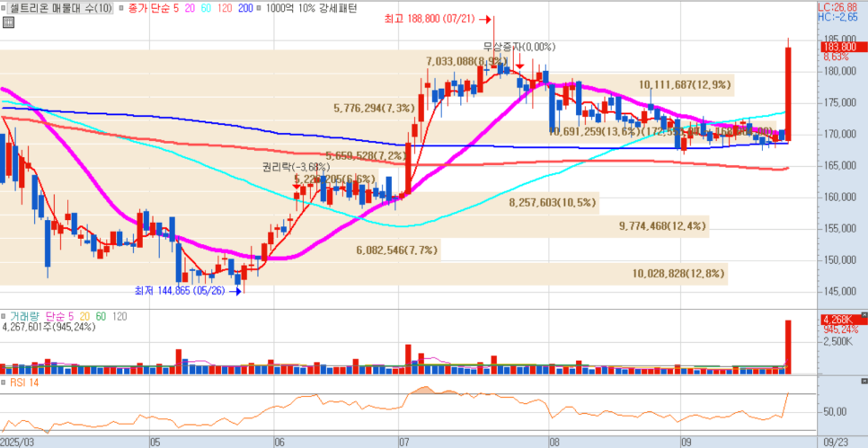The width and height of the screenshot is (868, 448).
Task: Click the volume profile label 9,774,468(12.4%)
Action: point(662,225)
